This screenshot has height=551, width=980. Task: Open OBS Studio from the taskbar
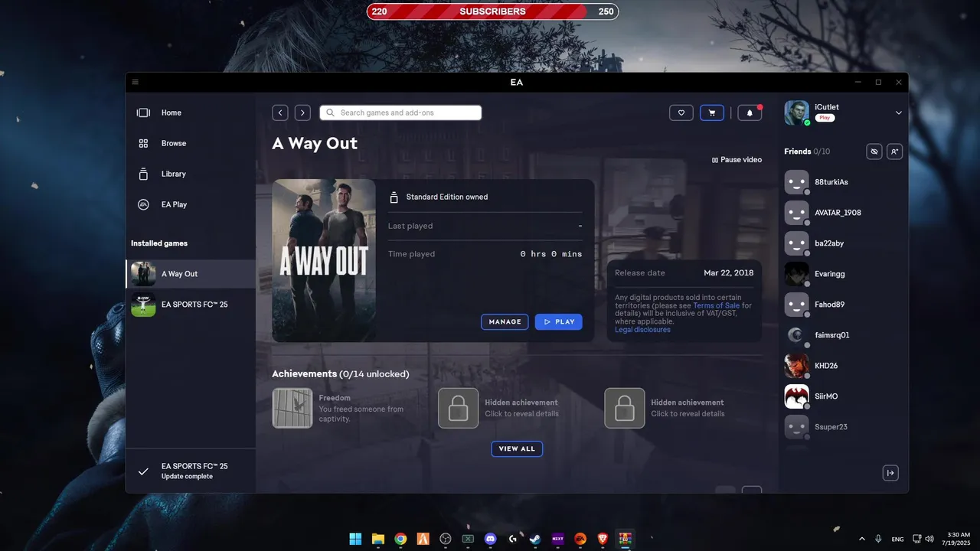[446, 539]
